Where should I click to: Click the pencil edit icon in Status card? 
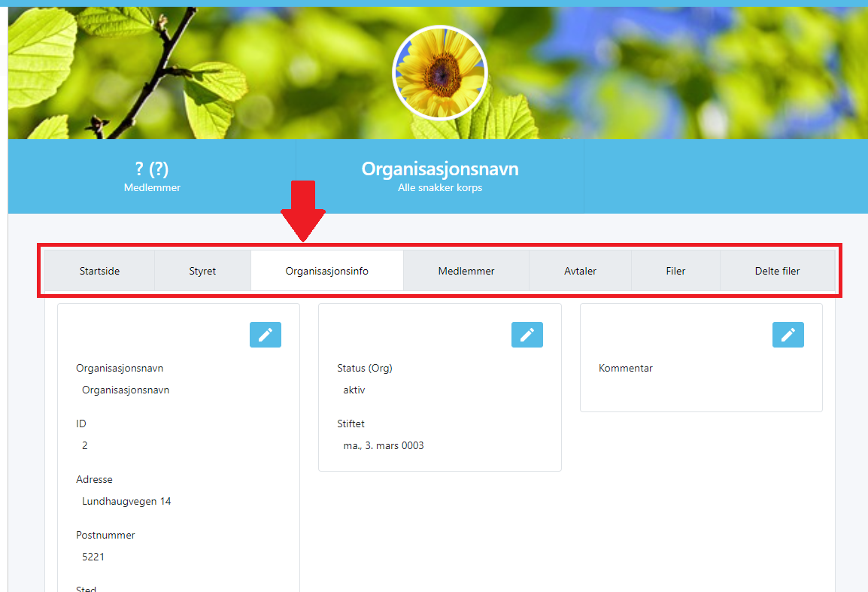tap(527, 335)
